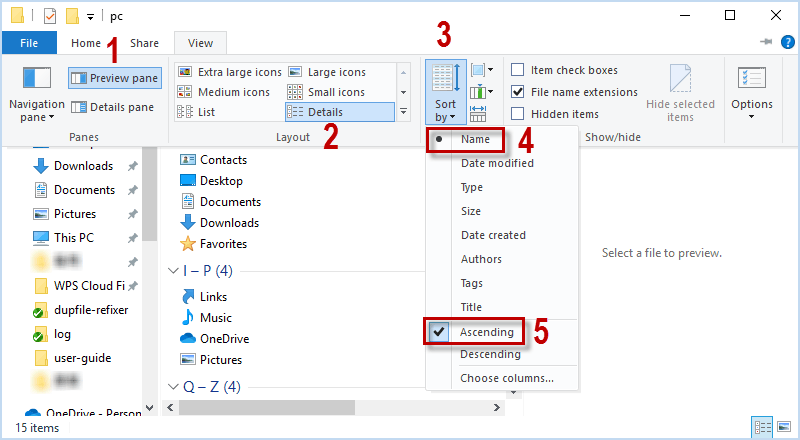800x440 pixels.
Task: Select Pictures folder in file list
Action: pos(211,359)
